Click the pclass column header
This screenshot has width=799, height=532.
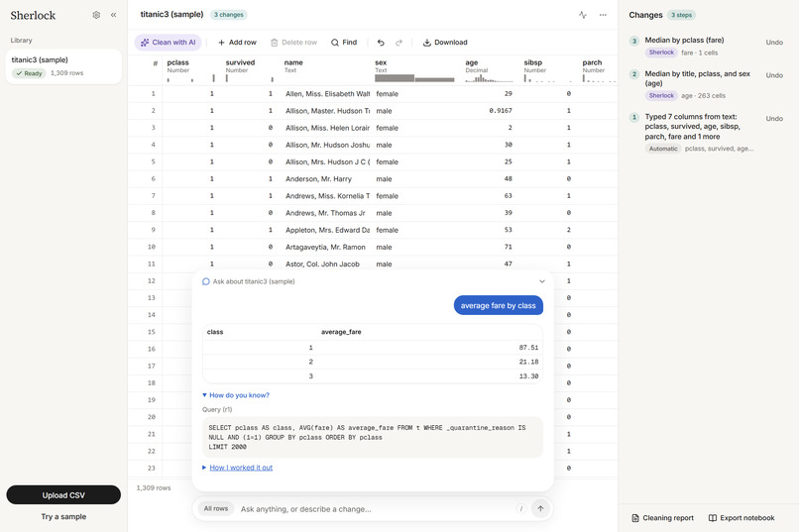tap(191, 70)
